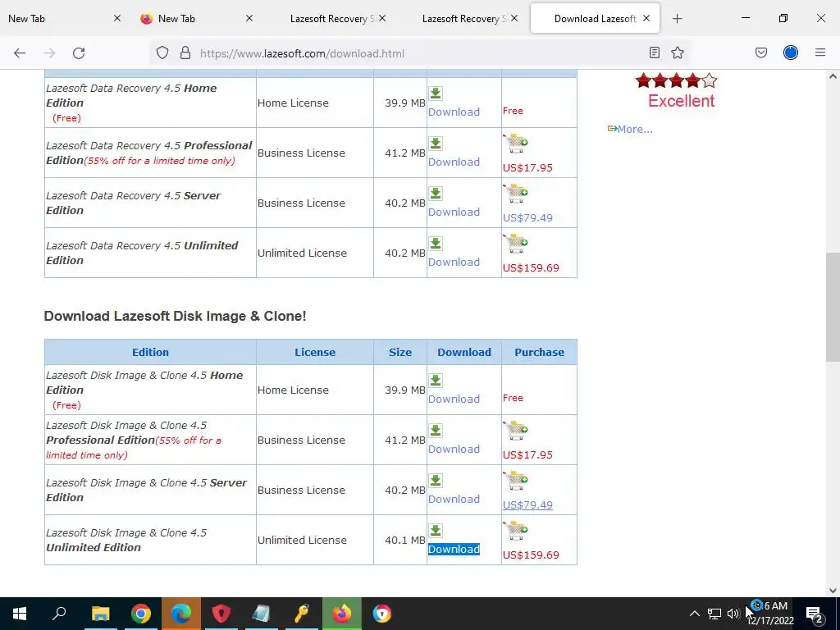
Task: Reload the page with the refresh icon
Action: pos(79,53)
